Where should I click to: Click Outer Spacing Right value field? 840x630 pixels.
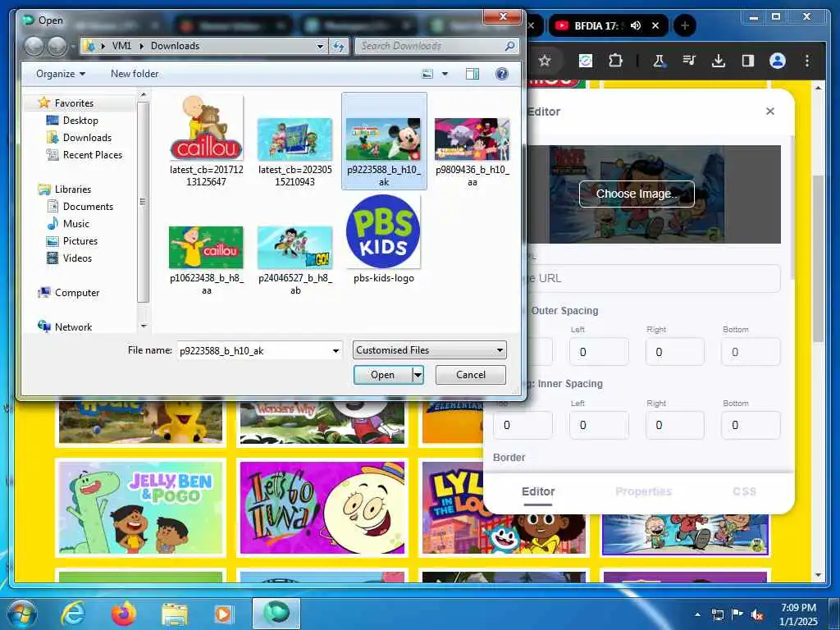coord(674,352)
